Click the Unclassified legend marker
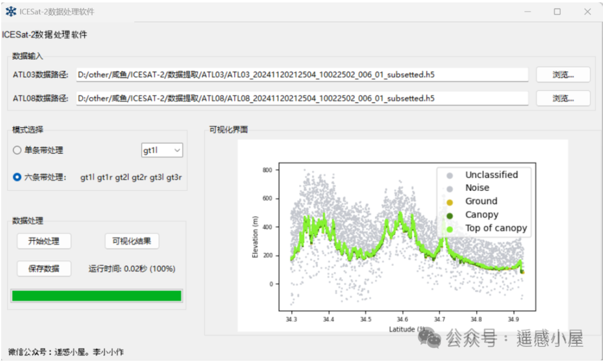The width and height of the screenshot is (603, 364). (x=450, y=176)
